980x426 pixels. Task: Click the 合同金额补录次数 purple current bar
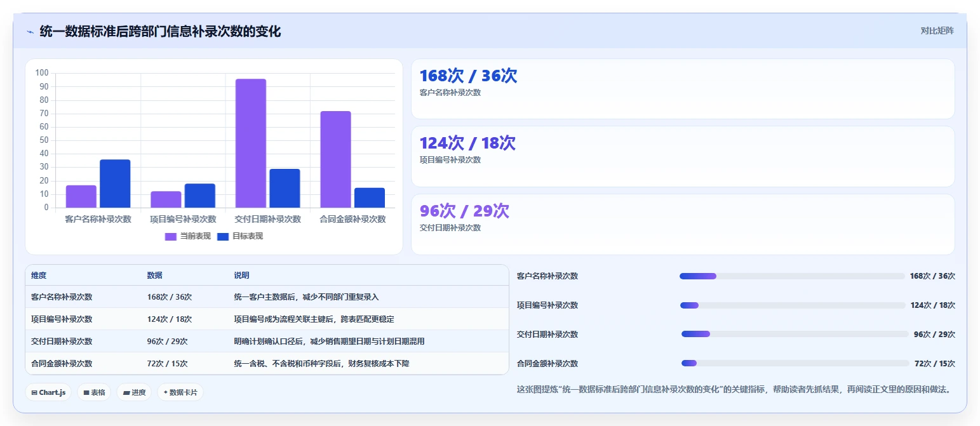point(335,159)
